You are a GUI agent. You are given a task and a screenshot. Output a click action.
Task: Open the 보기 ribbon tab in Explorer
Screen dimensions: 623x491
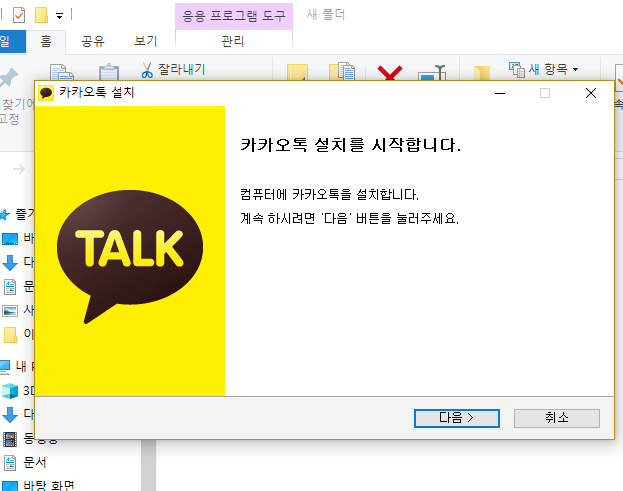(145, 41)
